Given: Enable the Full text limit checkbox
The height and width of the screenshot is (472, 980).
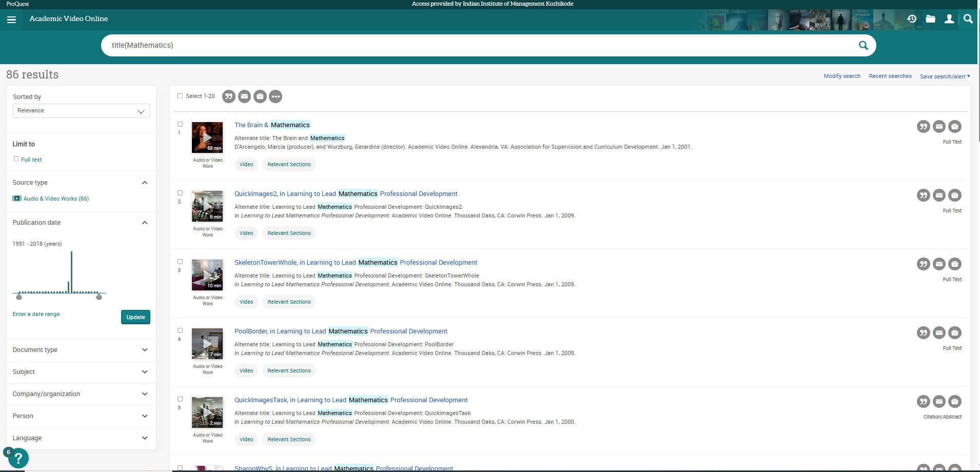Looking at the screenshot, I should [x=16, y=159].
